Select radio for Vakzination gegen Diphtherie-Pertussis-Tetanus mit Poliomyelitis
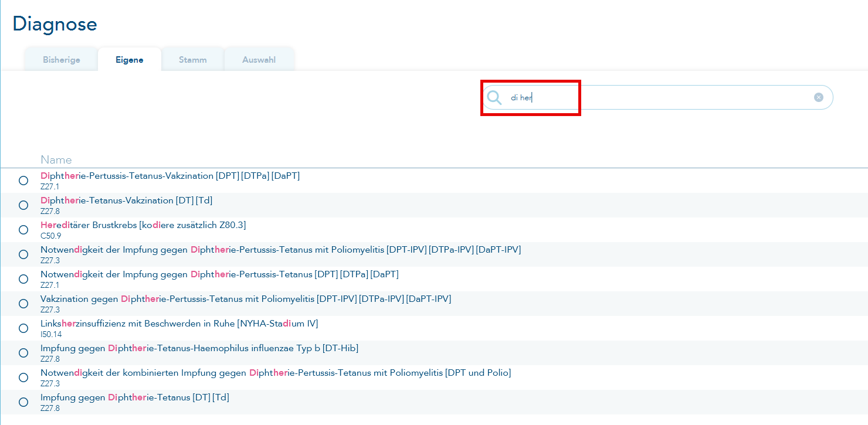Viewport: 868px width, 425px height. coord(23,304)
